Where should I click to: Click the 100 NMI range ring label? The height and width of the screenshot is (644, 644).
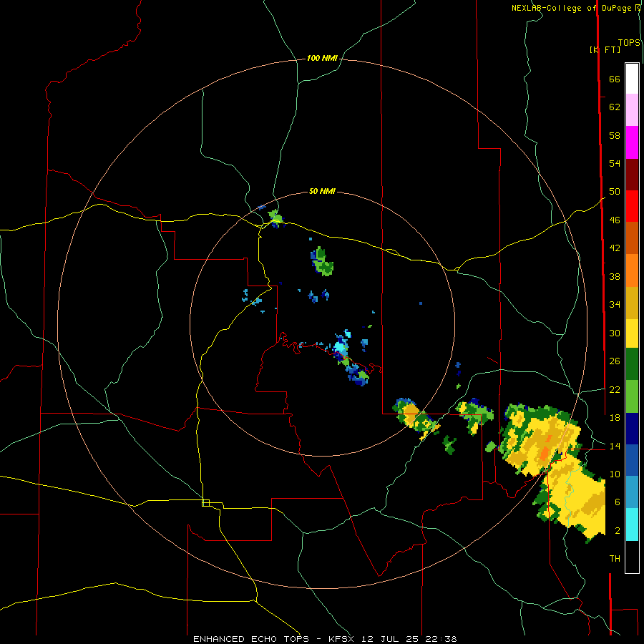(x=322, y=59)
